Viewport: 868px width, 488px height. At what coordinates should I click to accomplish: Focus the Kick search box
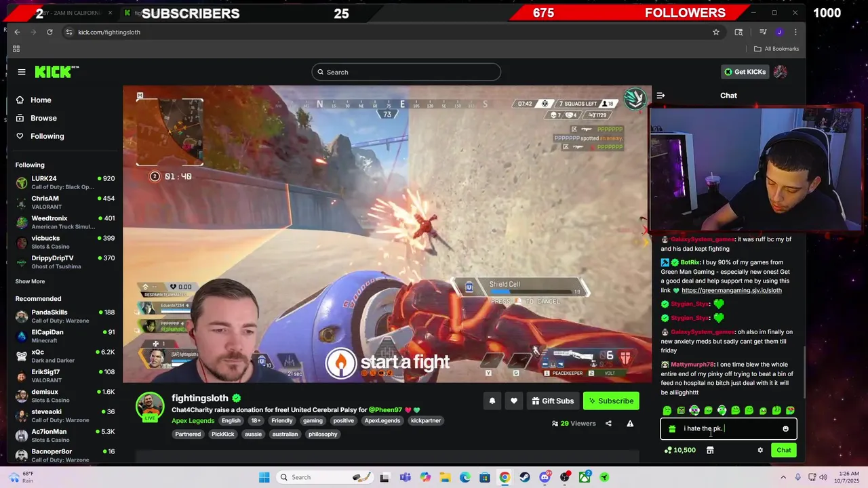406,72
